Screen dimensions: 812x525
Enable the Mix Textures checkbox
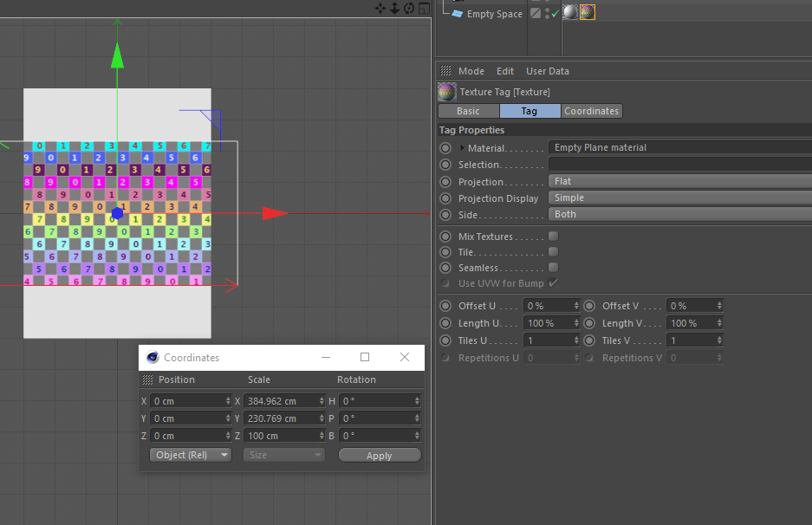[x=553, y=236]
